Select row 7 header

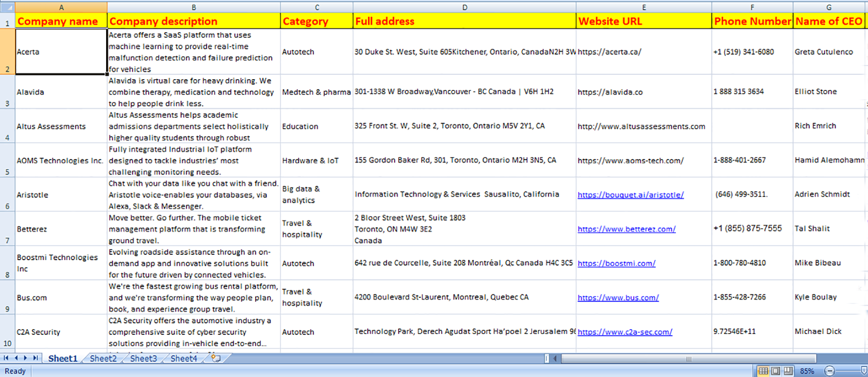[7, 228]
